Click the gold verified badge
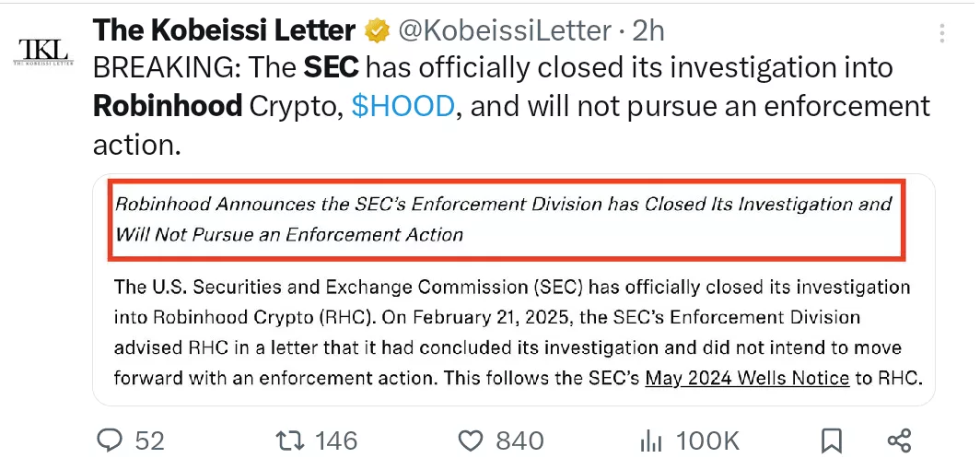The height and width of the screenshot is (470, 980). (x=377, y=31)
